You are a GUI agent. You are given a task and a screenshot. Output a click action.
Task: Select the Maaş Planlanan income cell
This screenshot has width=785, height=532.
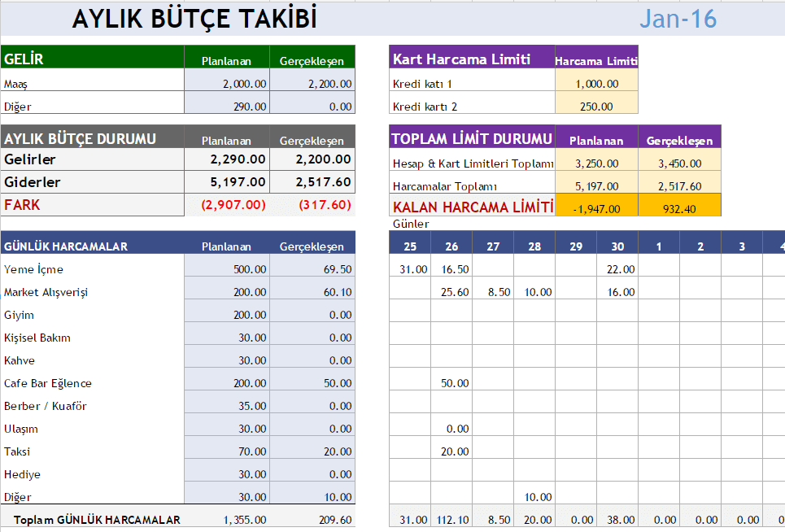point(227,83)
